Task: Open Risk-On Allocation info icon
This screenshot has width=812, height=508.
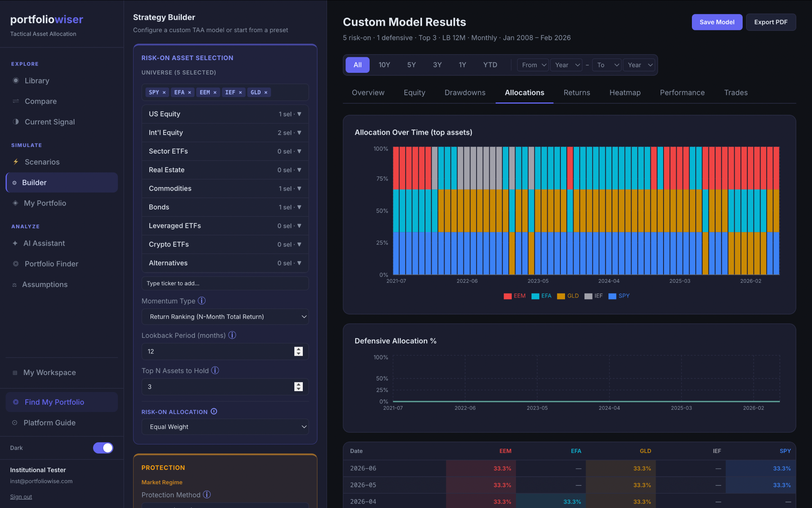Action: (x=214, y=411)
